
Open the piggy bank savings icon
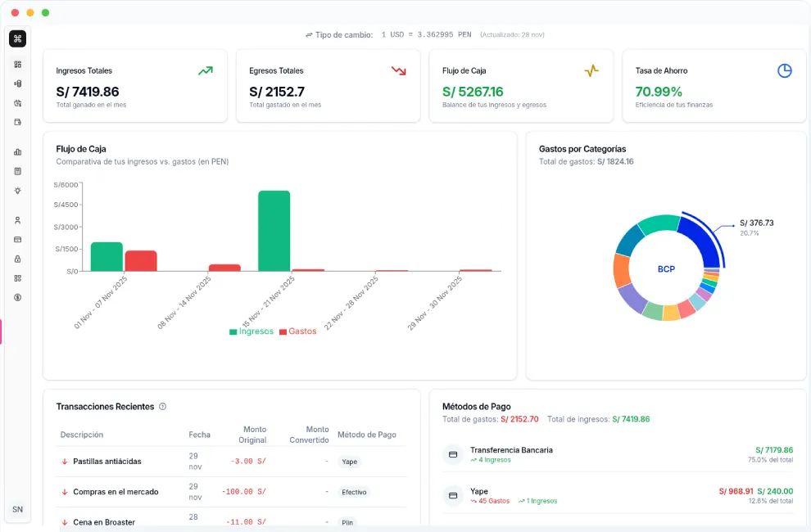pos(17,103)
